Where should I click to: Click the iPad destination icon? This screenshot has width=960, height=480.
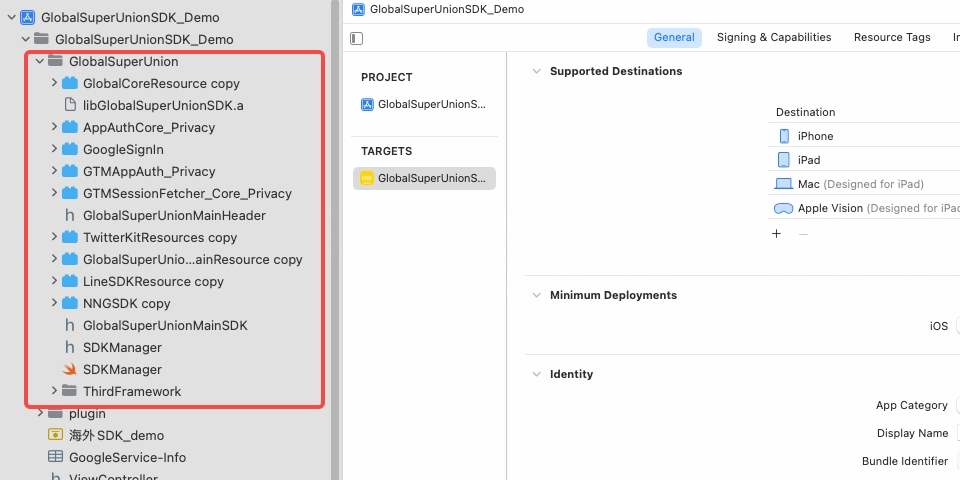784,160
